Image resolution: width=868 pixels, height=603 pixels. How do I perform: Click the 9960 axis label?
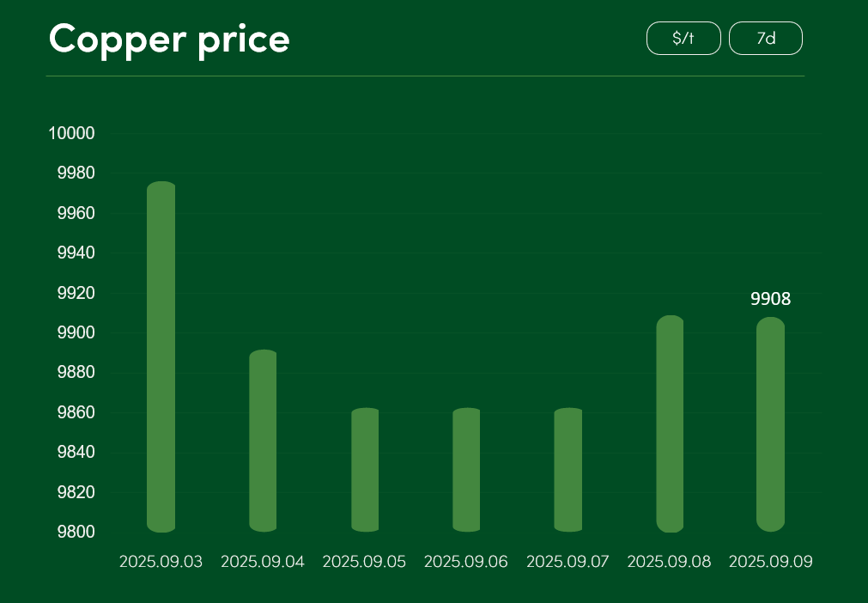click(76, 213)
